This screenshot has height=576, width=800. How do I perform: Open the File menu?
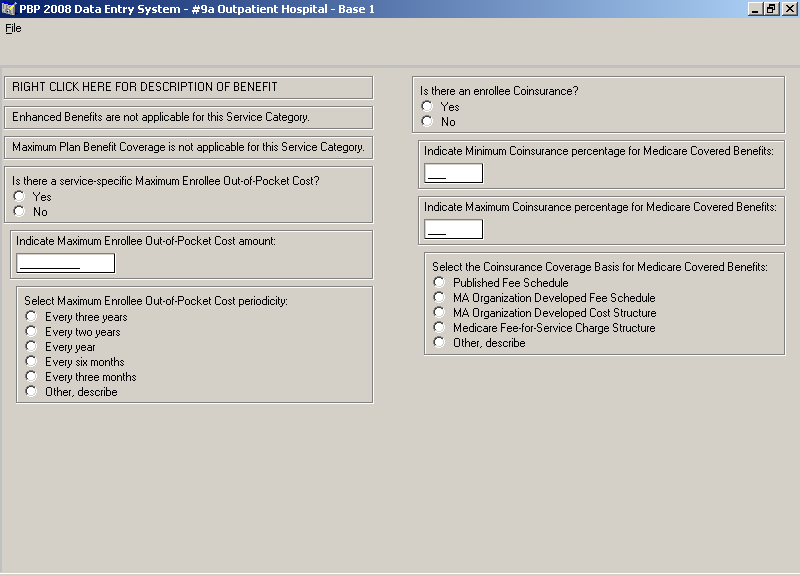pos(13,29)
